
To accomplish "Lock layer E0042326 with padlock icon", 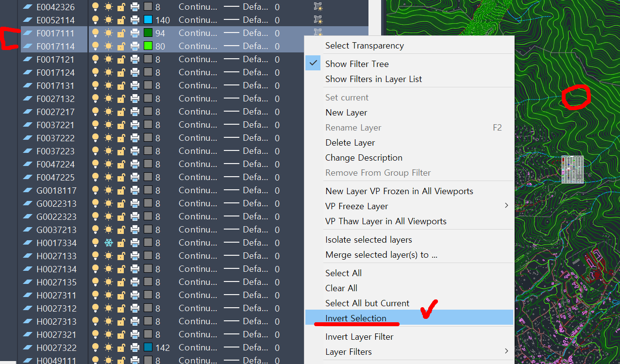I will tap(121, 7).
